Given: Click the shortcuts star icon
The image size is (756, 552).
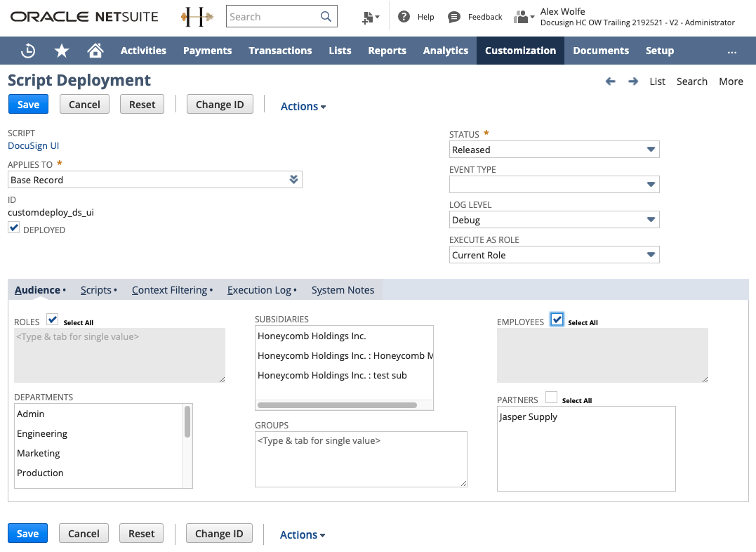Looking at the screenshot, I should pos(61,50).
